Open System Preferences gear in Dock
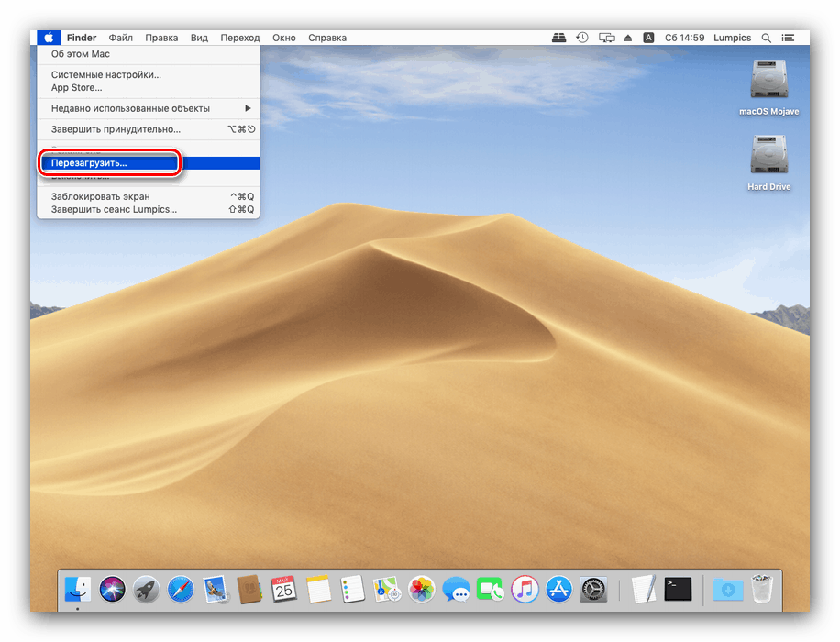The width and height of the screenshot is (840, 642). tap(593, 590)
